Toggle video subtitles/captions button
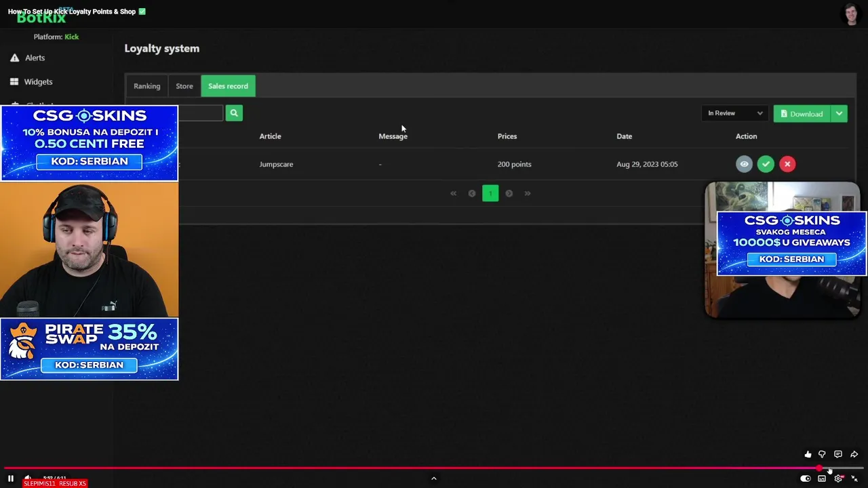Screen dimensions: 868x488 click(x=822, y=479)
